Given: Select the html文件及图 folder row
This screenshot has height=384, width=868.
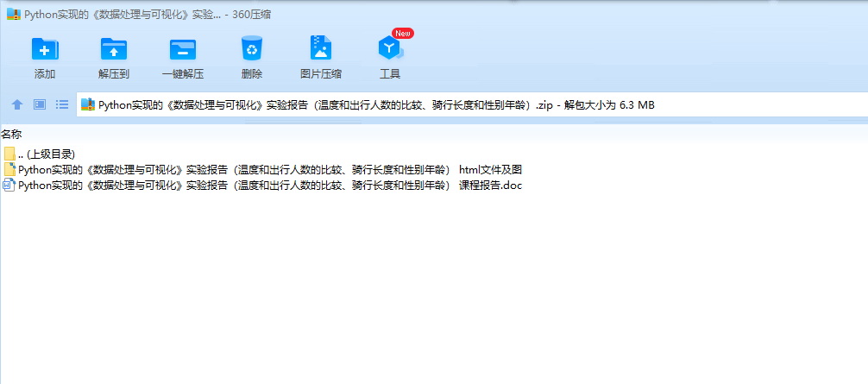Looking at the screenshot, I should tap(263, 169).
